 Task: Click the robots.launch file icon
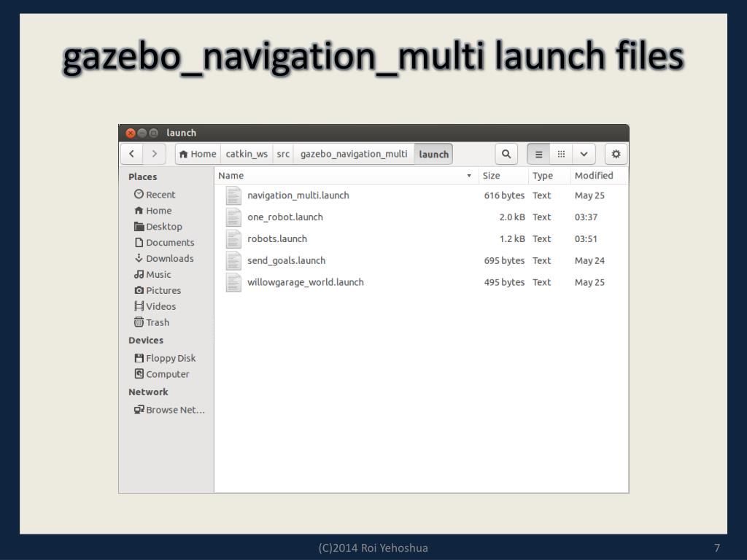(233, 238)
